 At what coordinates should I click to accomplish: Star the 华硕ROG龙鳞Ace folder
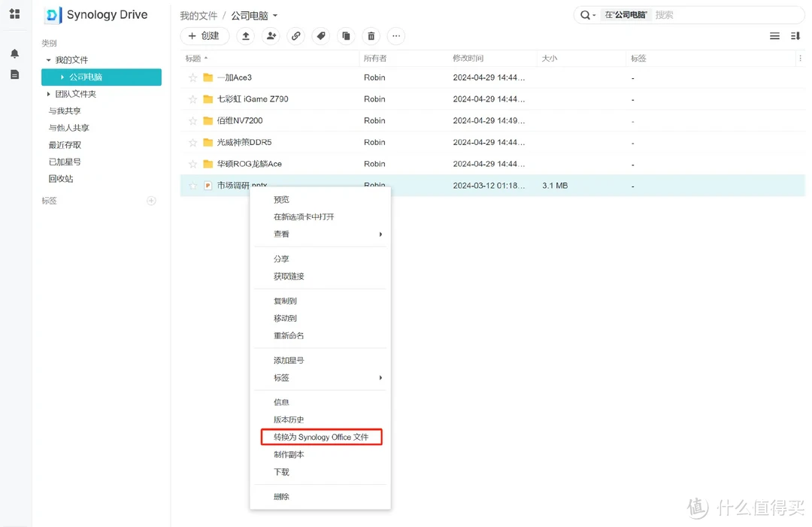click(x=192, y=164)
